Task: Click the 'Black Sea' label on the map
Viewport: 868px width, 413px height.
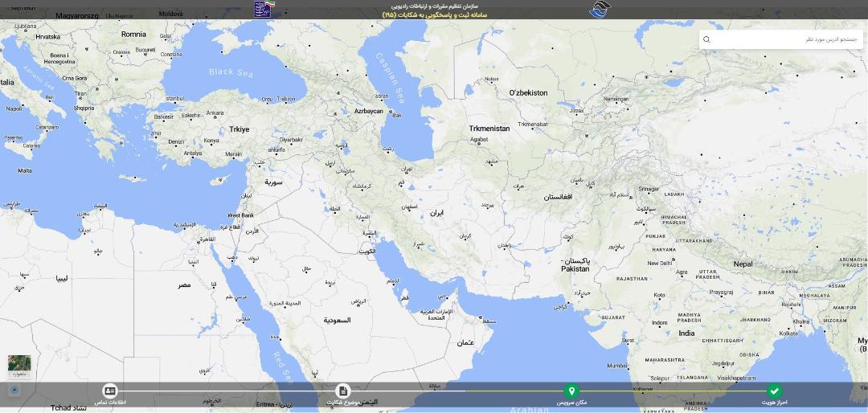Action: 231,72
